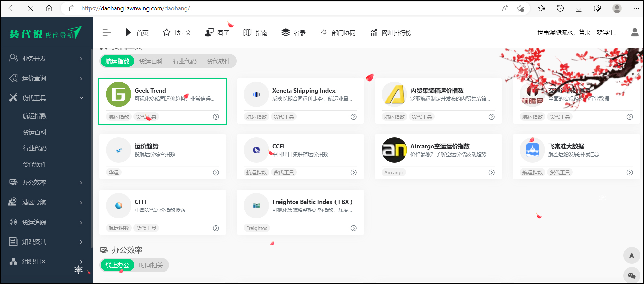Open browser history icon
The width and height of the screenshot is (644, 284).
[560, 8]
